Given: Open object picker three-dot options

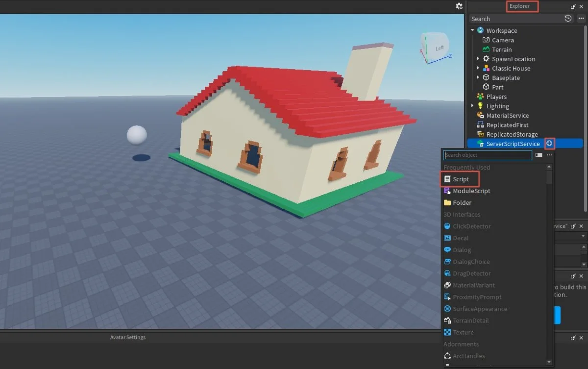Looking at the screenshot, I should coord(549,155).
